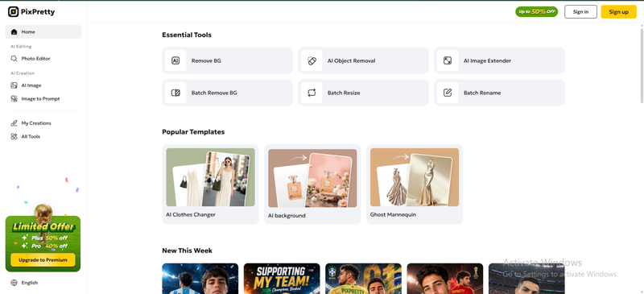Image resolution: width=644 pixels, height=294 pixels.
Task: Click the AI Object Removal eraser icon
Action: (312, 60)
